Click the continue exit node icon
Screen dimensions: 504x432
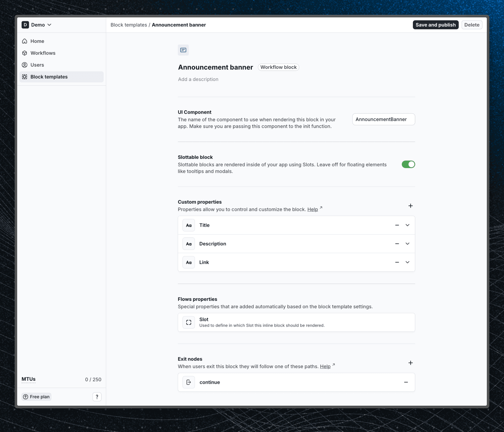189,382
